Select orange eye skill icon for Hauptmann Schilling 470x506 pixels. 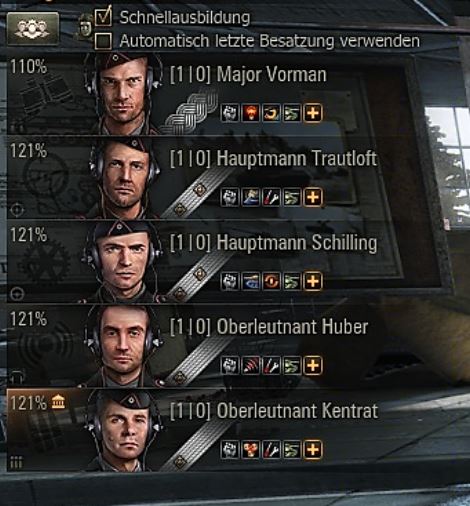(x=271, y=281)
